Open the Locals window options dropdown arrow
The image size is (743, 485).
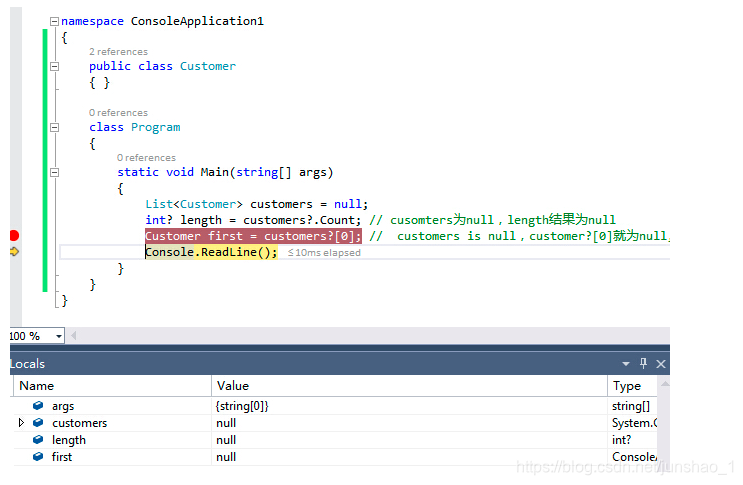[x=625, y=364]
